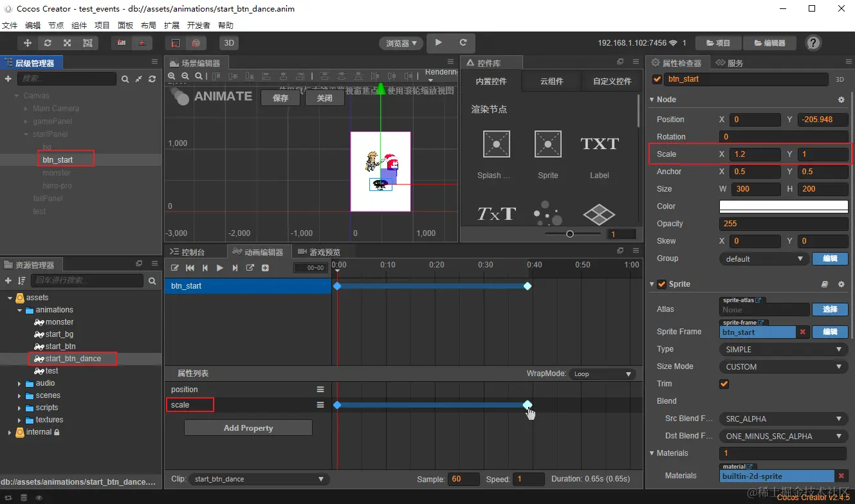Zoom out the scene editor
The width and height of the screenshot is (855, 504).
pos(186,76)
